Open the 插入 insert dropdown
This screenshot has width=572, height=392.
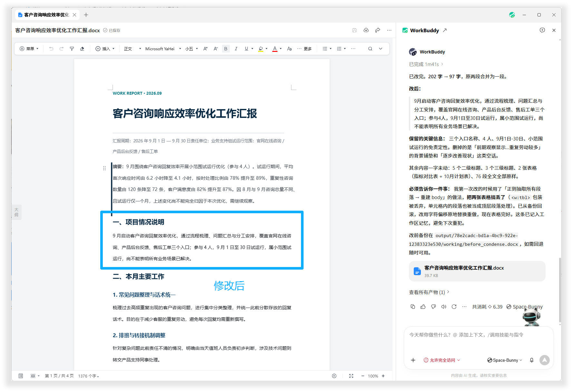point(105,49)
